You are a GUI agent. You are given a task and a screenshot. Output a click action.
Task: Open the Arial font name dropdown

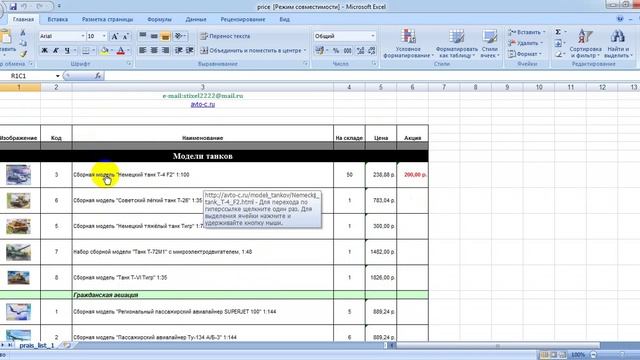[82, 36]
